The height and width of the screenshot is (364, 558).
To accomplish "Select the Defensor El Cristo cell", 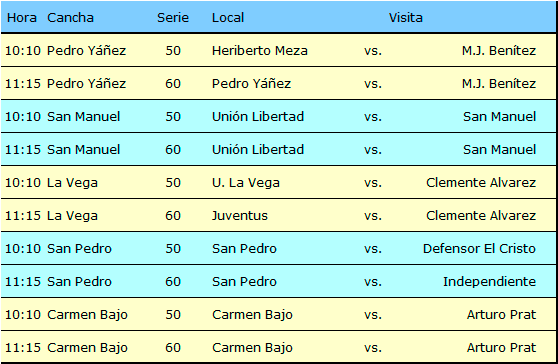I will click(x=479, y=248).
